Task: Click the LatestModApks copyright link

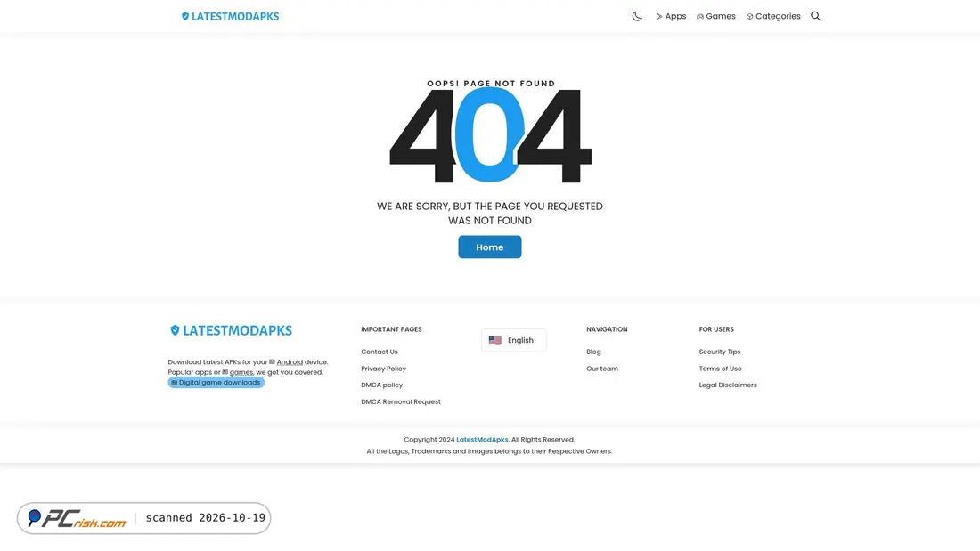Action: point(483,440)
